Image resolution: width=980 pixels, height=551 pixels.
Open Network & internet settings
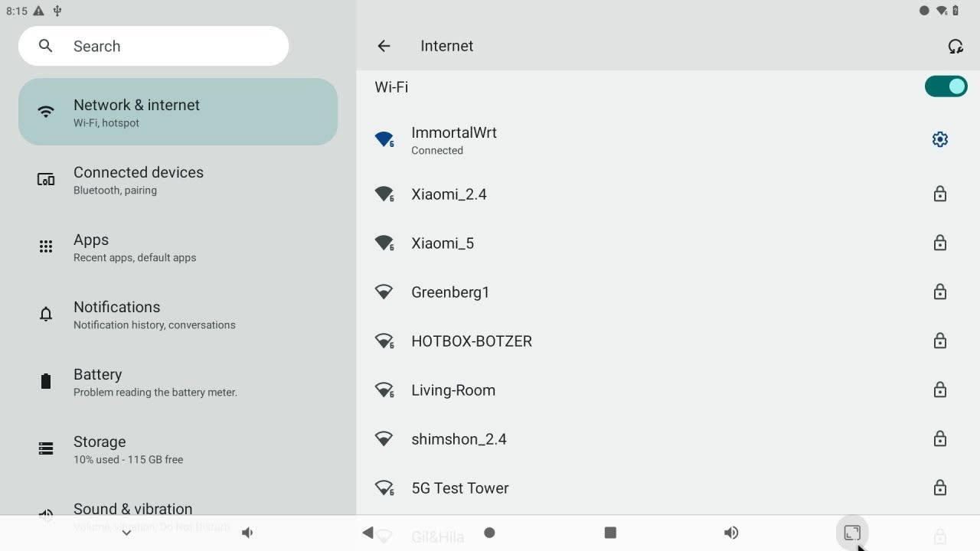[178, 112]
